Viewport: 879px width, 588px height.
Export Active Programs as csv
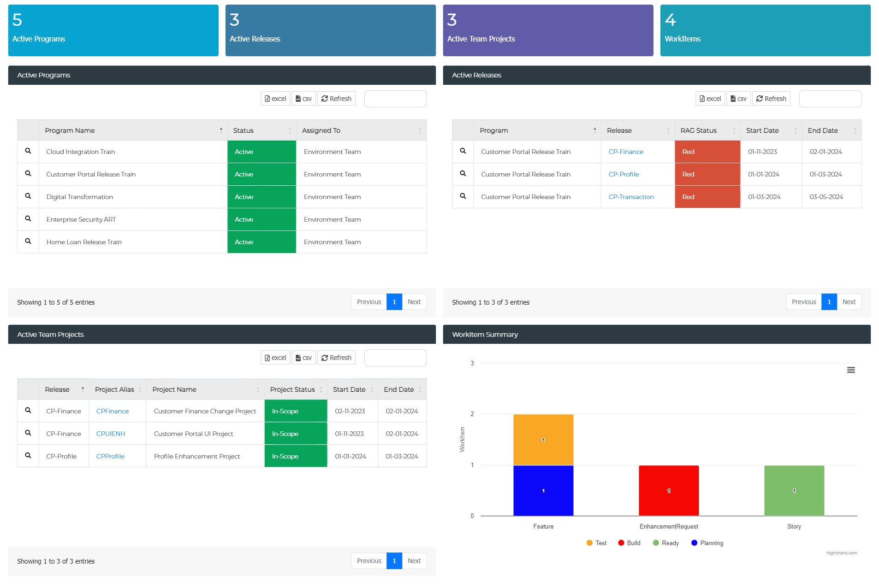coord(303,99)
